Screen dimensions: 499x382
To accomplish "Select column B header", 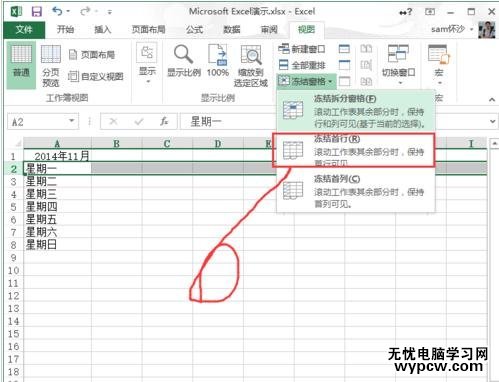I will coord(117,144).
